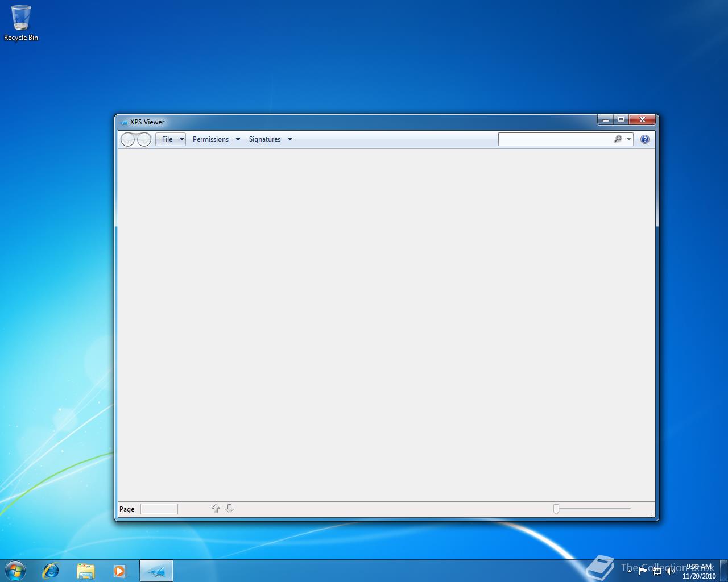The height and width of the screenshot is (582, 728).
Task: Expand the Permissions dropdown arrow
Action: [238, 139]
